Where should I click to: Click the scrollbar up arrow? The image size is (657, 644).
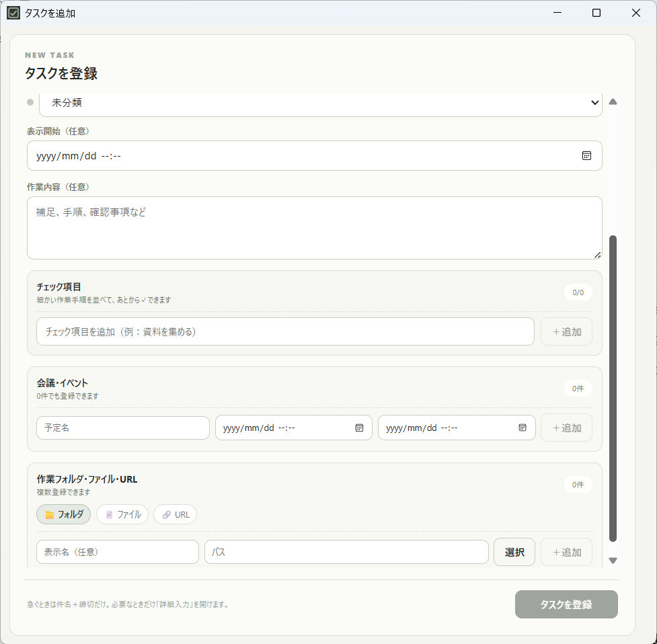coord(613,102)
